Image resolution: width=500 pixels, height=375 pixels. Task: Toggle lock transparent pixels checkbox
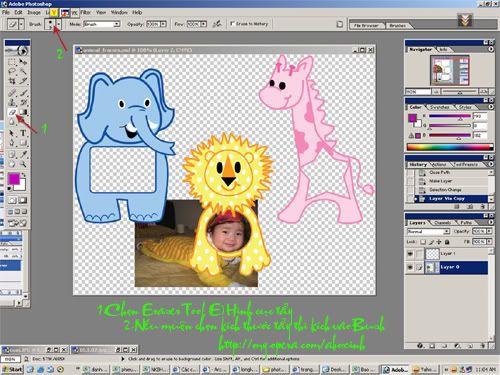coord(423,242)
